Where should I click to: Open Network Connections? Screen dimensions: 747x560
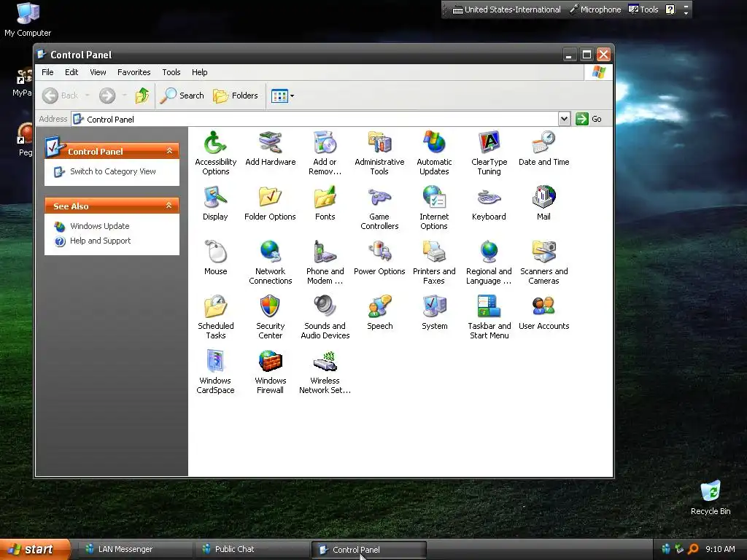[x=270, y=262]
